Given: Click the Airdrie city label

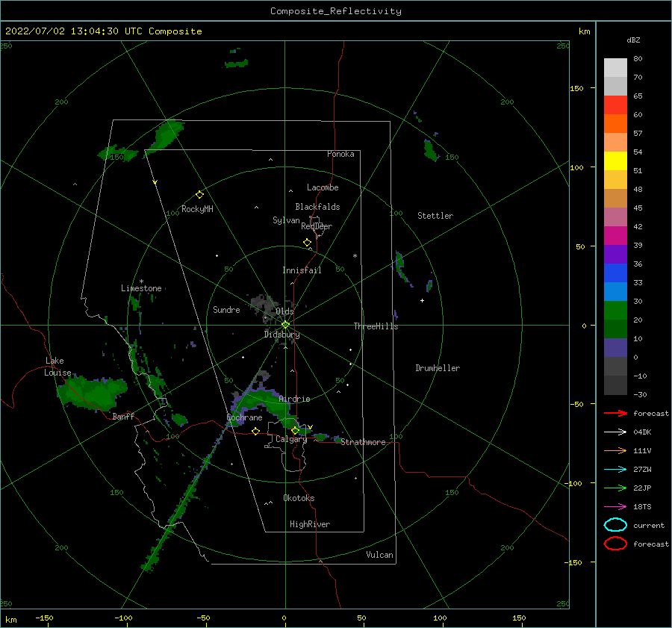Looking at the screenshot, I should coord(294,399).
